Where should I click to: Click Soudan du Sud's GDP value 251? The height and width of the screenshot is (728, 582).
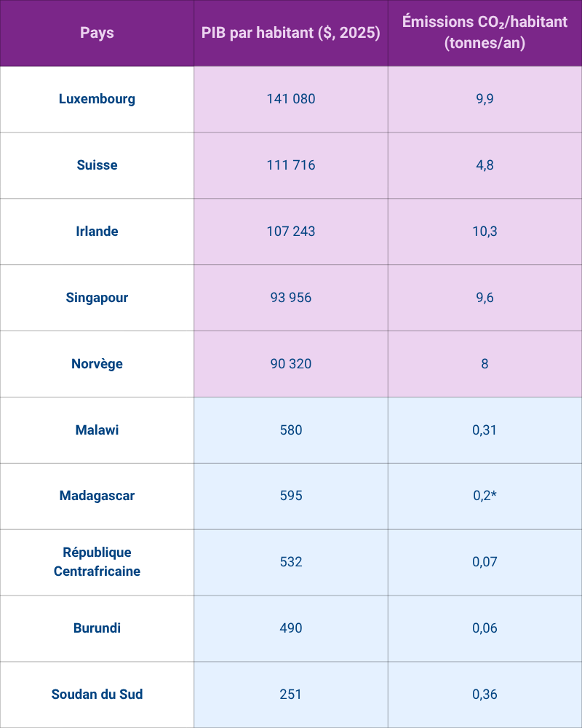coord(291,695)
